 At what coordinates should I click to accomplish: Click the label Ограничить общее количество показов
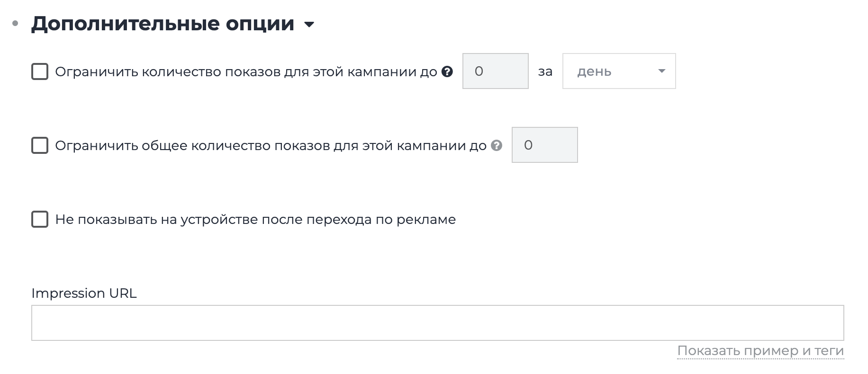point(271,146)
